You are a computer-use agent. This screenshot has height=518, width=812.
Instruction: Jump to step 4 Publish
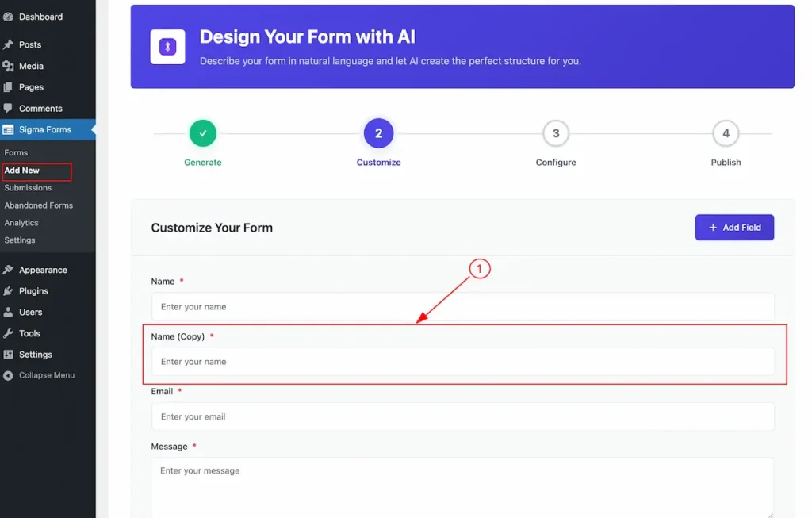tap(726, 133)
